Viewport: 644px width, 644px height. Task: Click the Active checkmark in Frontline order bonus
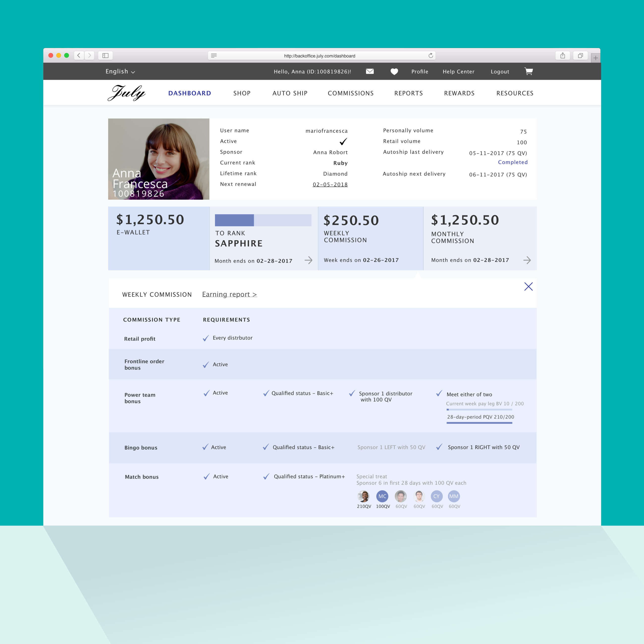tap(206, 365)
